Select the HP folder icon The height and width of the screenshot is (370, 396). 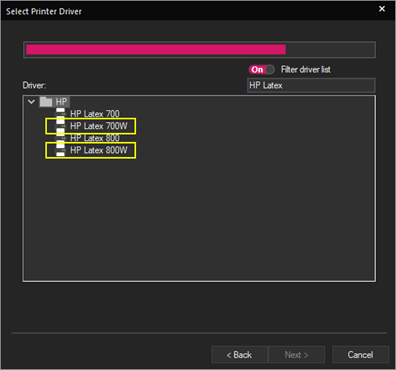pyautogui.click(x=46, y=102)
